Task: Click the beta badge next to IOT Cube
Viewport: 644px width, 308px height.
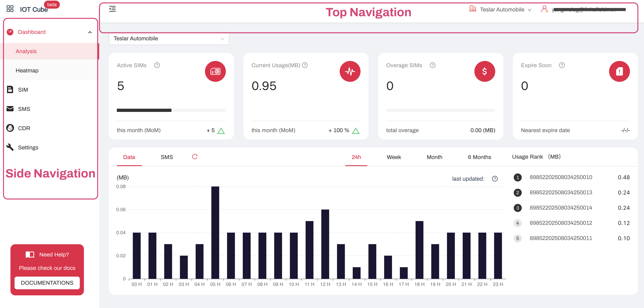Action: point(52,4)
